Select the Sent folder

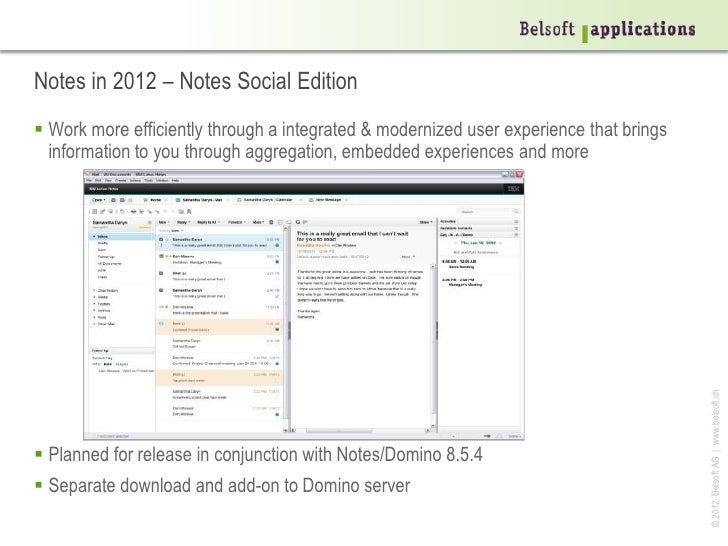(x=102, y=250)
